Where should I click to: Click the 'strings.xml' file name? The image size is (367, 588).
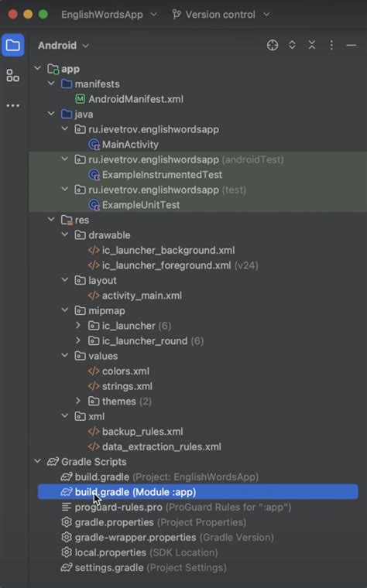pos(127,386)
